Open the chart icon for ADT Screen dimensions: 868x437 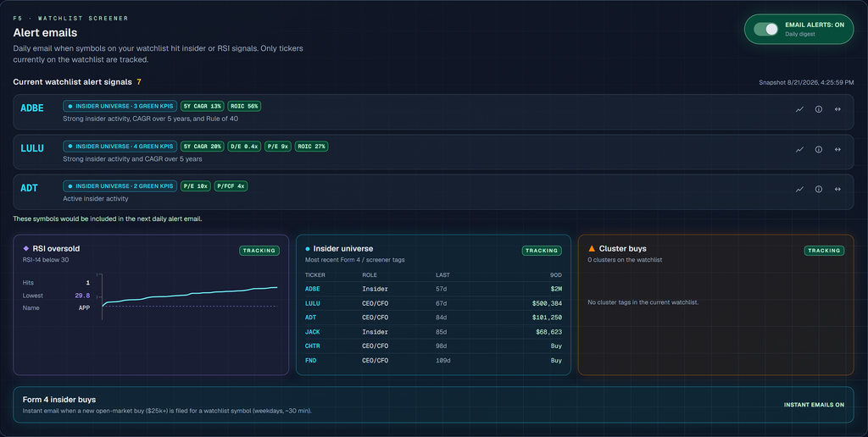tap(799, 189)
